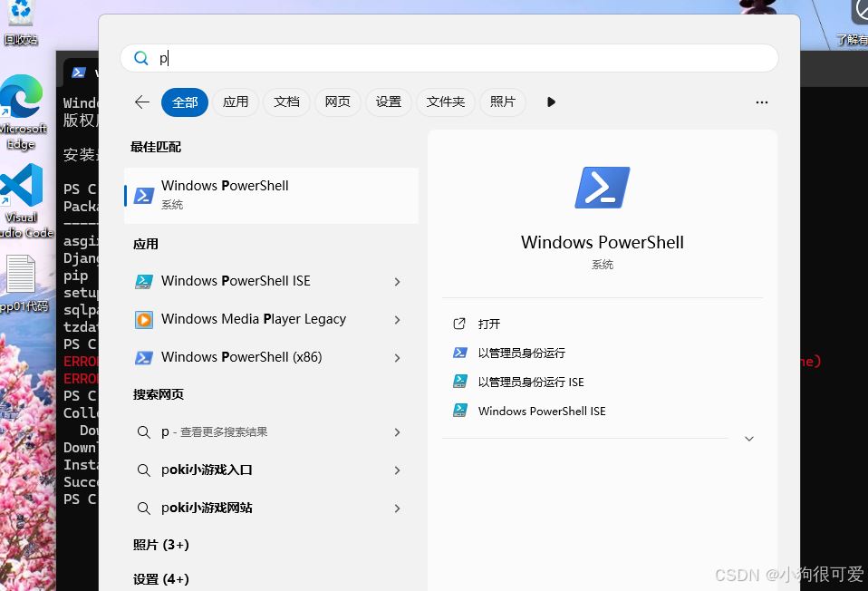Expand poki小游戏入口 suggestion chevron

click(398, 470)
